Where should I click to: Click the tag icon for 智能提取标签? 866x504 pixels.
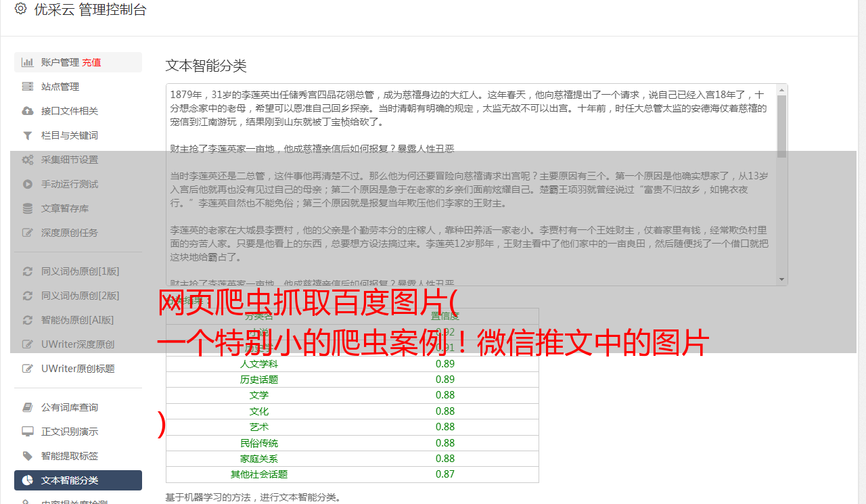[x=28, y=456]
